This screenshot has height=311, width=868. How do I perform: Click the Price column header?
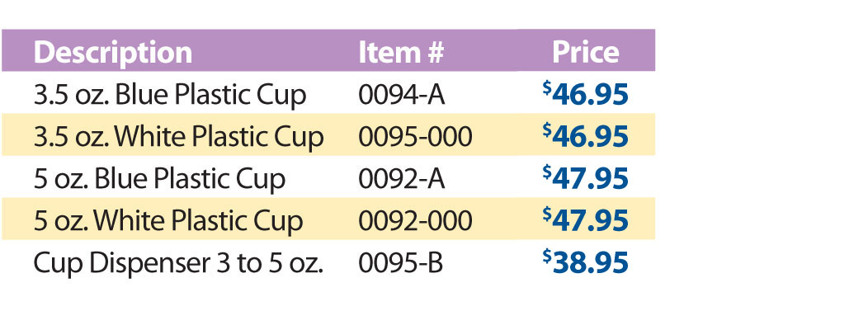(x=586, y=53)
